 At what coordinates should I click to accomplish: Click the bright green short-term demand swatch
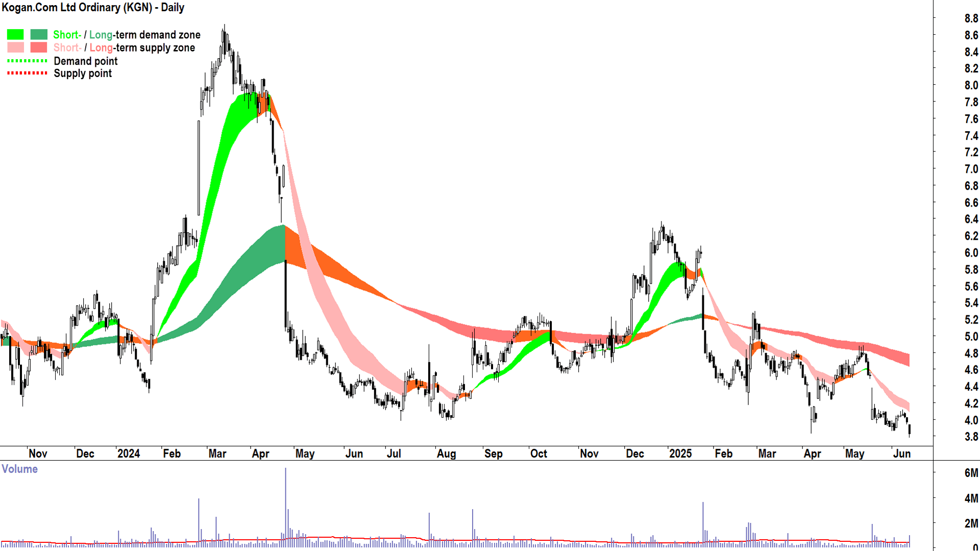click(15, 35)
